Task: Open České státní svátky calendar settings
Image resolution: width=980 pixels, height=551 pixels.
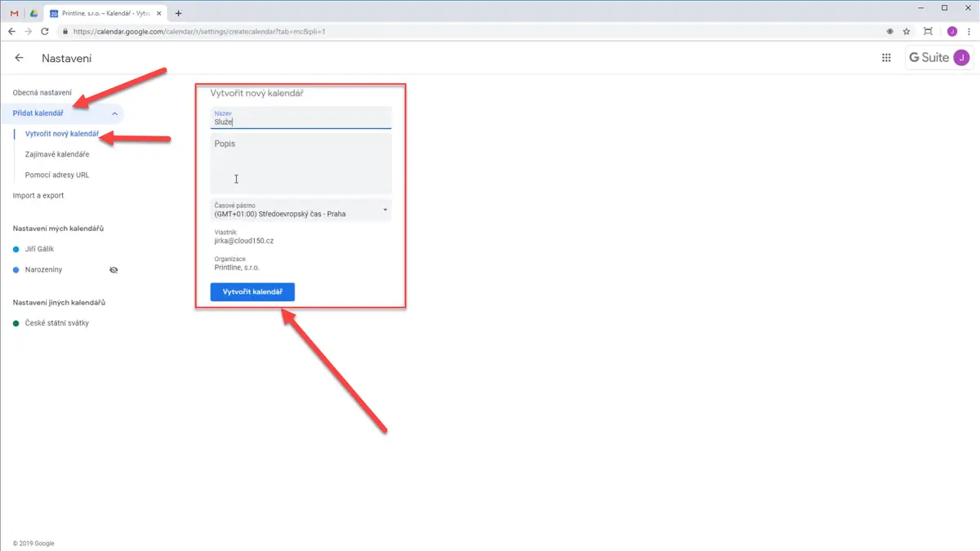Action: click(57, 323)
